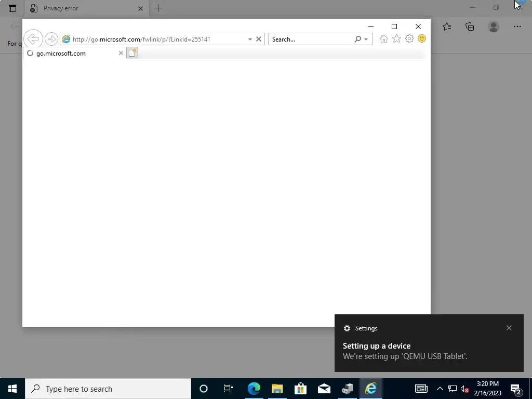Expand the address bar autocomplete dropdown
Screen dimensions: 532x399
click(x=250, y=39)
